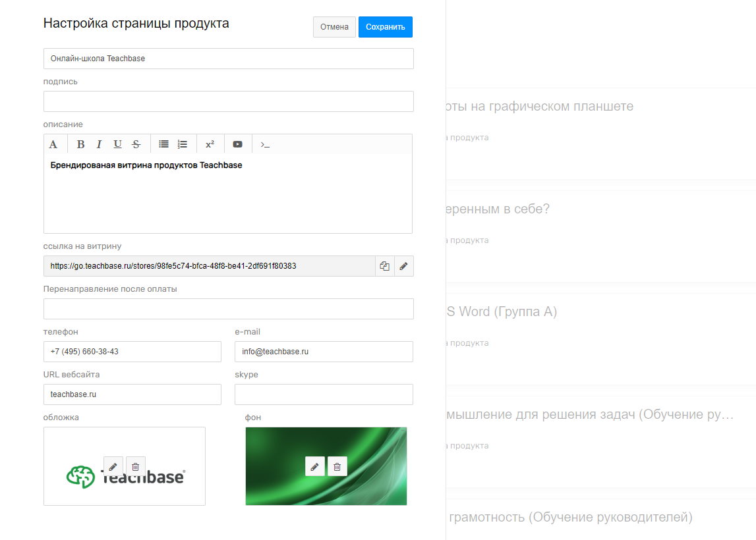Image resolution: width=756 pixels, height=540 pixels.
Task: Focus the URL вебсайта field
Action: tap(132, 394)
